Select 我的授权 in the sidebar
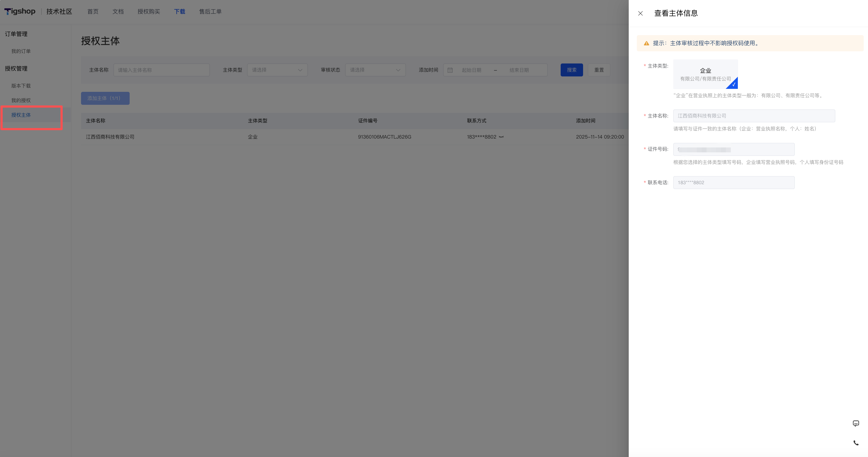This screenshot has height=457, width=868. pyautogui.click(x=21, y=100)
